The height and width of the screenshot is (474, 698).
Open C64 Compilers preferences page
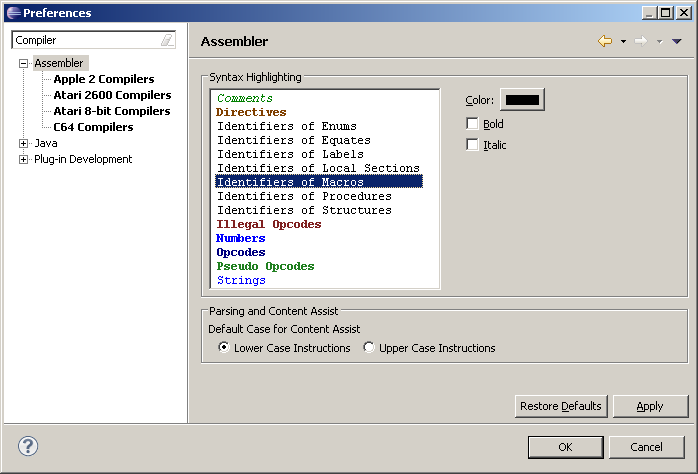[93, 127]
